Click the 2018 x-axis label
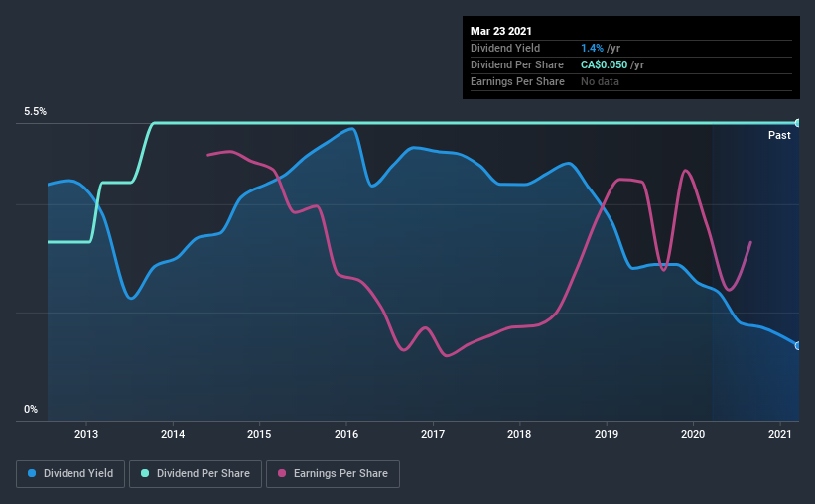This screenshot has width=815, height=504. coord(519,434)
